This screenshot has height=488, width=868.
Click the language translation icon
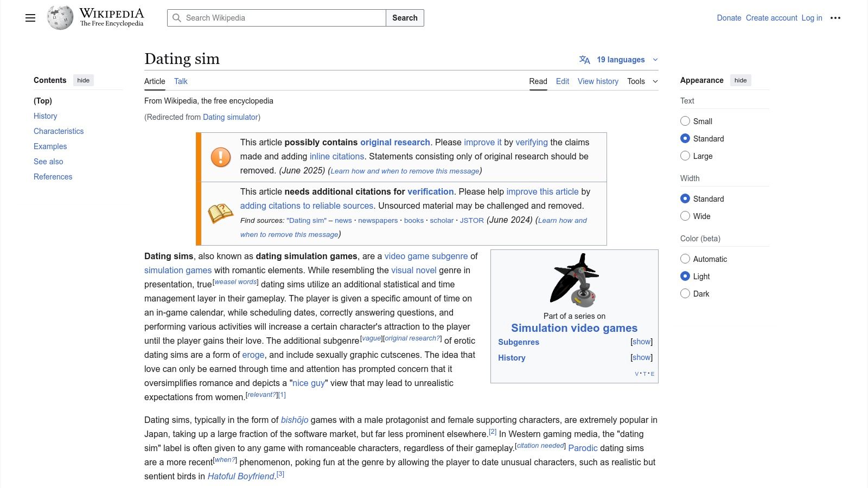click(584, 60)
